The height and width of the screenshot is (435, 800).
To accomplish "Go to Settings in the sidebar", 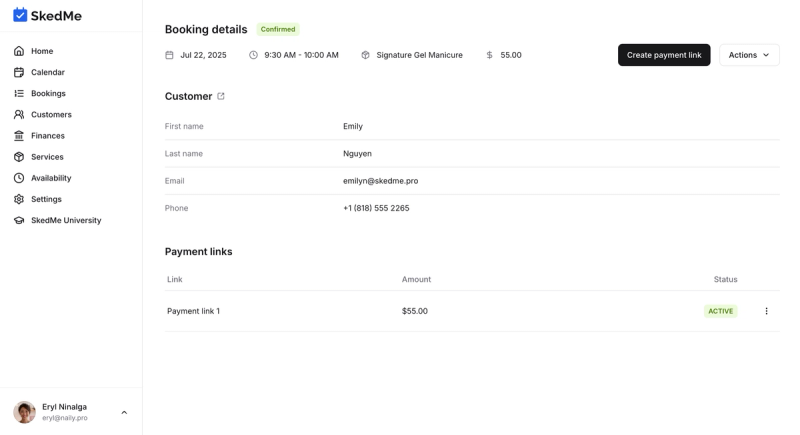I will click(x=46, y=199).
